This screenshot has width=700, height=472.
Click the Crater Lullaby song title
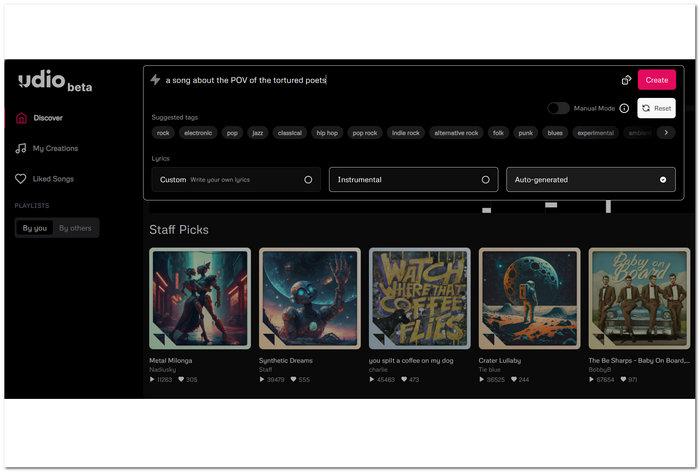(500, 360)
